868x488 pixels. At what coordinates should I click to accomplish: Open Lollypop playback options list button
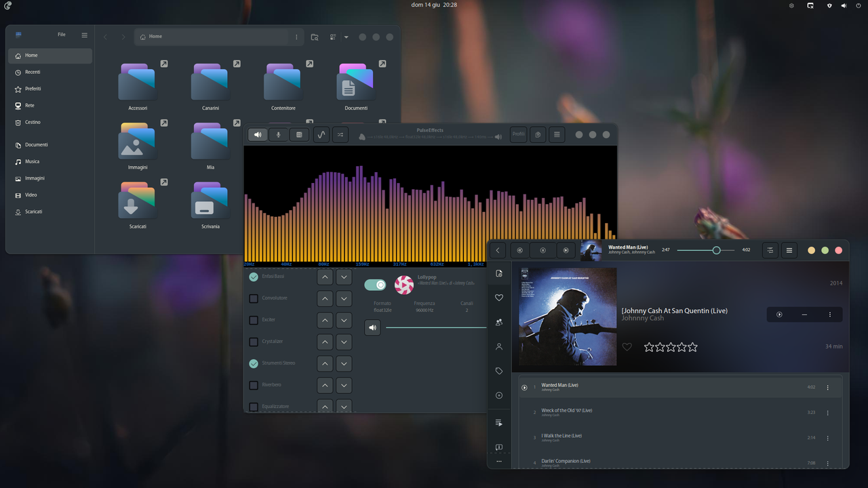[x=770, y=250]
